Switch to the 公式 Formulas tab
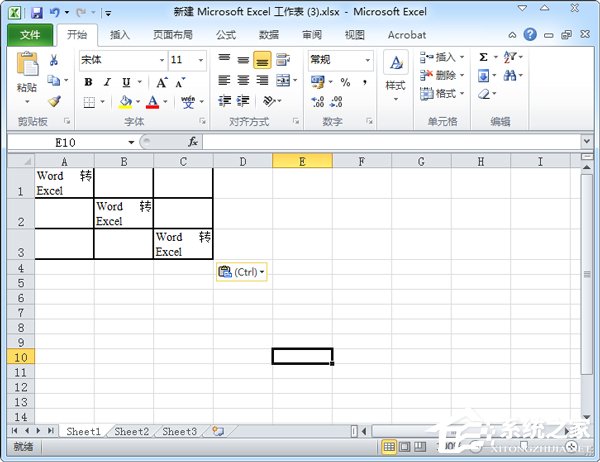Screen dimensions: 600x462 (226, 35)
